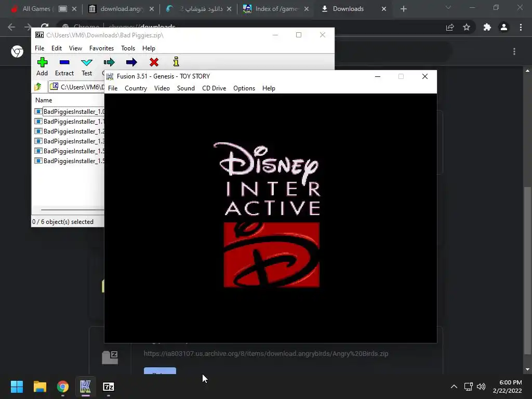Open Options menu in Fusion
Image resolution: width=532 pixels, height=399 pixels.
[x=244, y=88]
